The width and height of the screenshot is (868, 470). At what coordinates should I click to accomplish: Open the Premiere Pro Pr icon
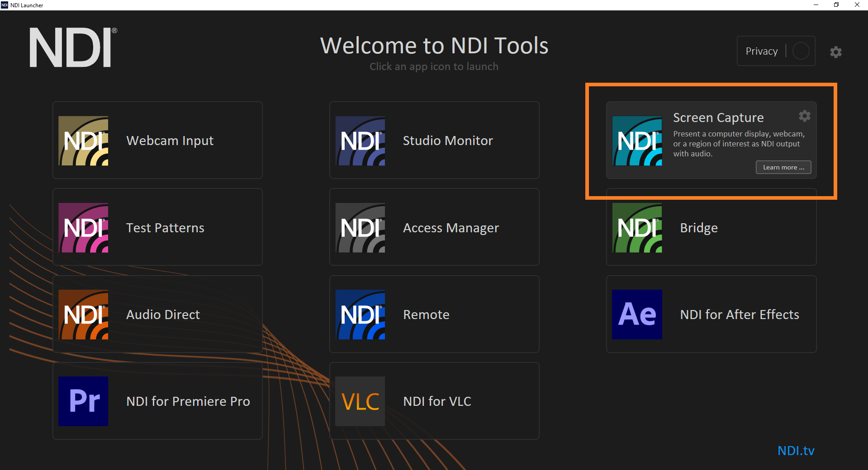(x=83, y=401)
